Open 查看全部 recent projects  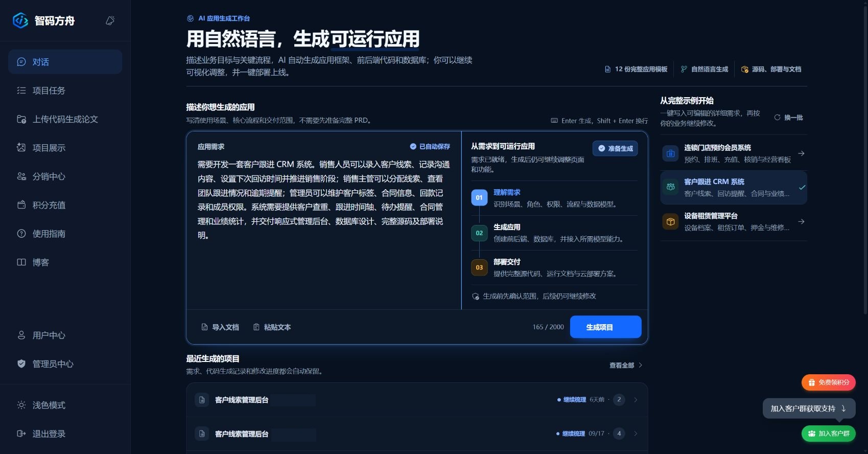(626, 366)
